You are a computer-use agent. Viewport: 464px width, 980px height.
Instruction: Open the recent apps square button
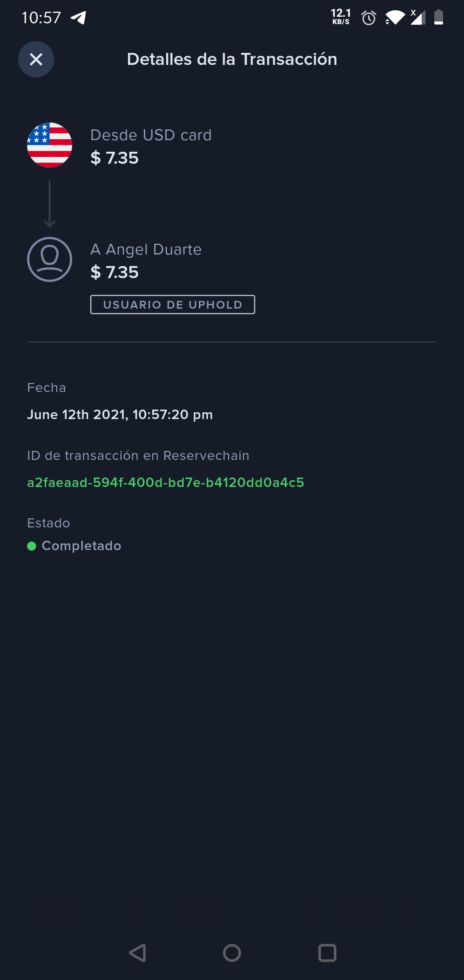click(327, 953)
